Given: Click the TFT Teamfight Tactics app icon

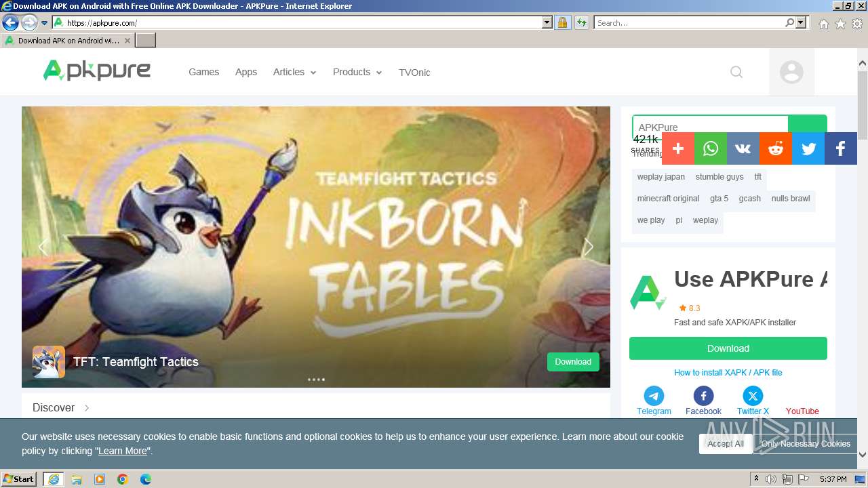Looking at the screenshot, I should click(x=49, y=362).
